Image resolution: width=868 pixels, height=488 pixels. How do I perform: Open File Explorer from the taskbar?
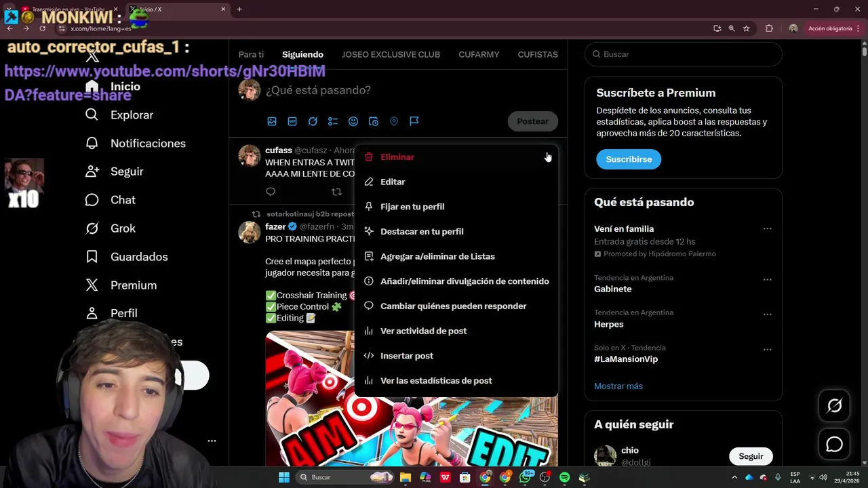pos(405,477)
